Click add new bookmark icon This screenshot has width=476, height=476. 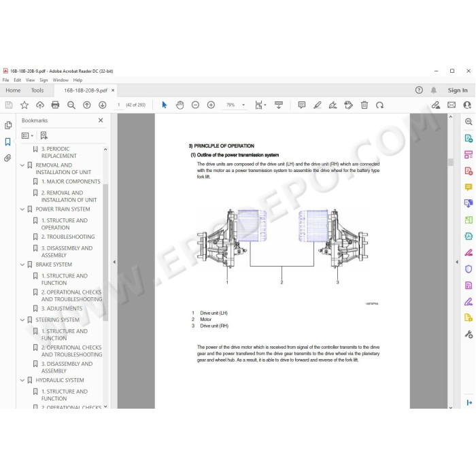(44, 135)
